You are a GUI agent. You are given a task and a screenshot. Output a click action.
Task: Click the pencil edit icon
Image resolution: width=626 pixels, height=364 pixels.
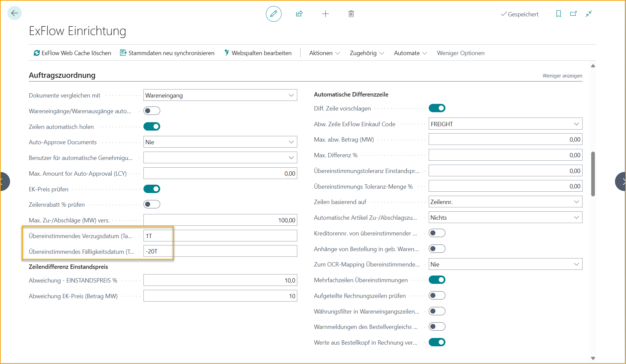(274, 14)
